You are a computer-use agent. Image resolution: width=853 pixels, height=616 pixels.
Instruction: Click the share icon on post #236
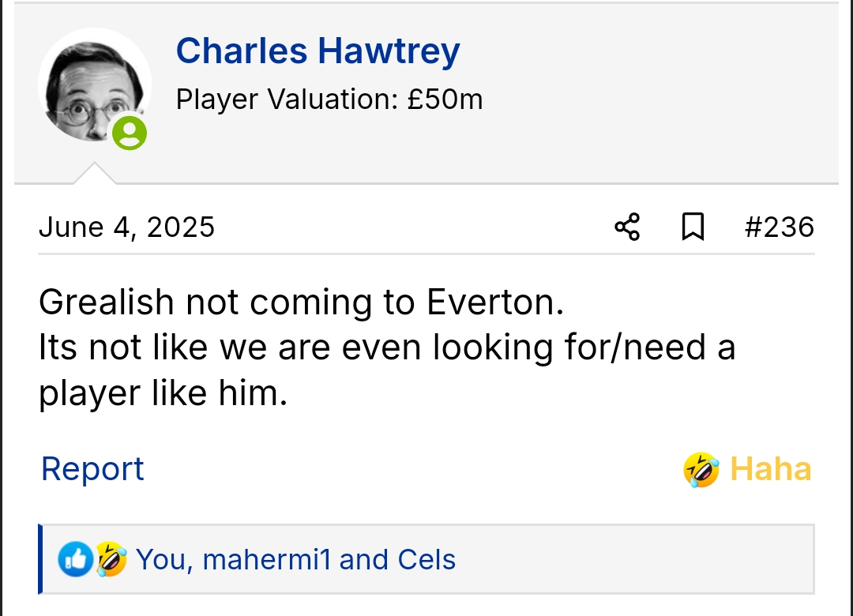point(627,227)
